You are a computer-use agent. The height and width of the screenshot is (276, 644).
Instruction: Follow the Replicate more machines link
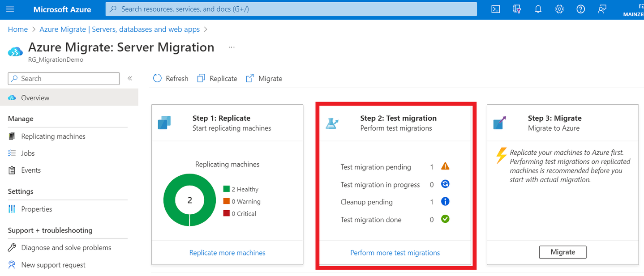point(227,253)
